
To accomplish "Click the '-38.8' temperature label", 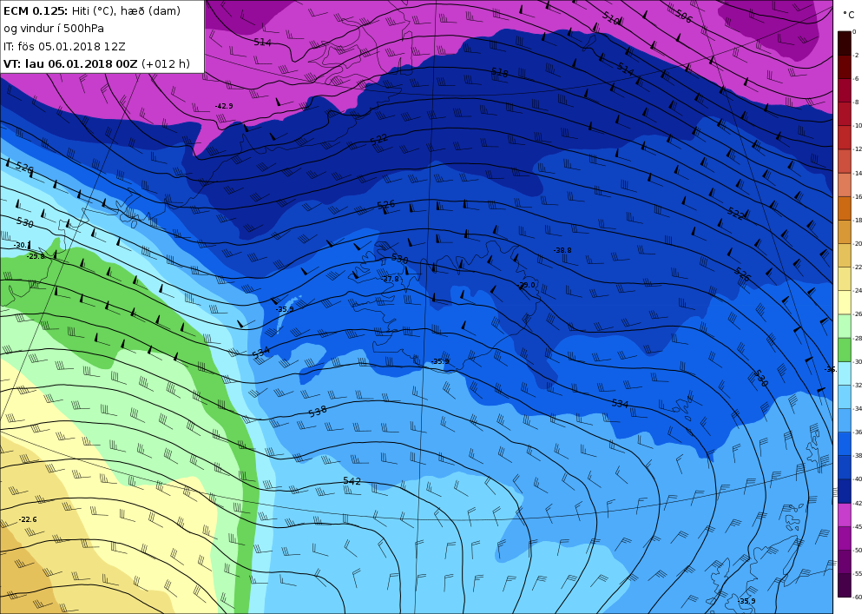I will pos(562,250).
